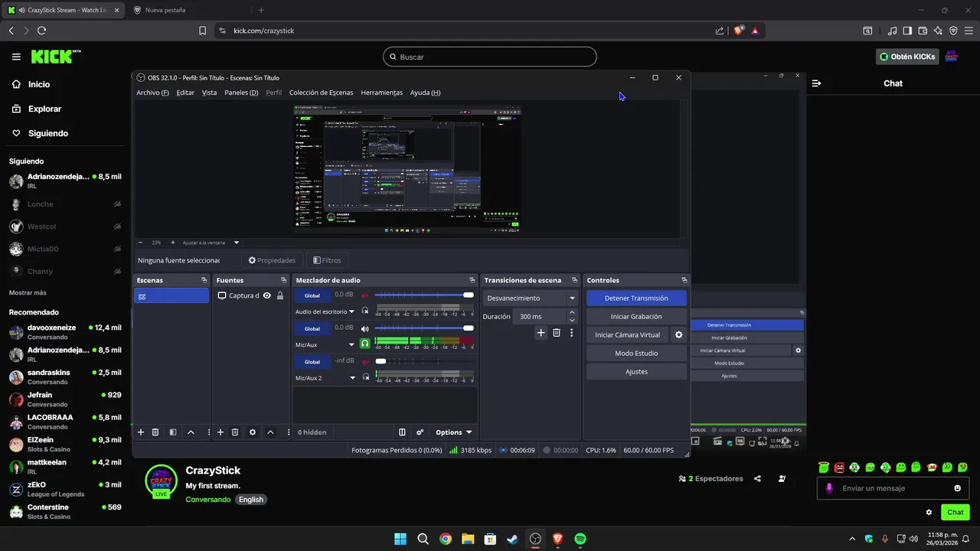Click Iniciar Cámara Virtual button
Screen dimensions: 980x551
(627, 335)
